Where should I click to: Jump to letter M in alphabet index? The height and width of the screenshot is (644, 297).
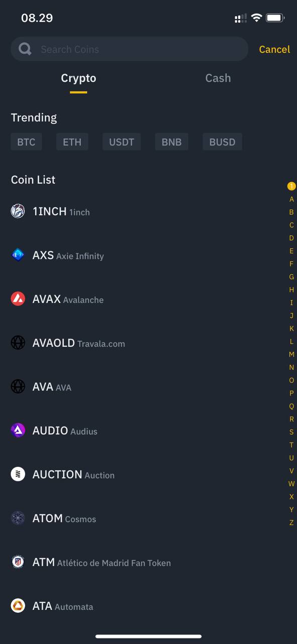291,354
